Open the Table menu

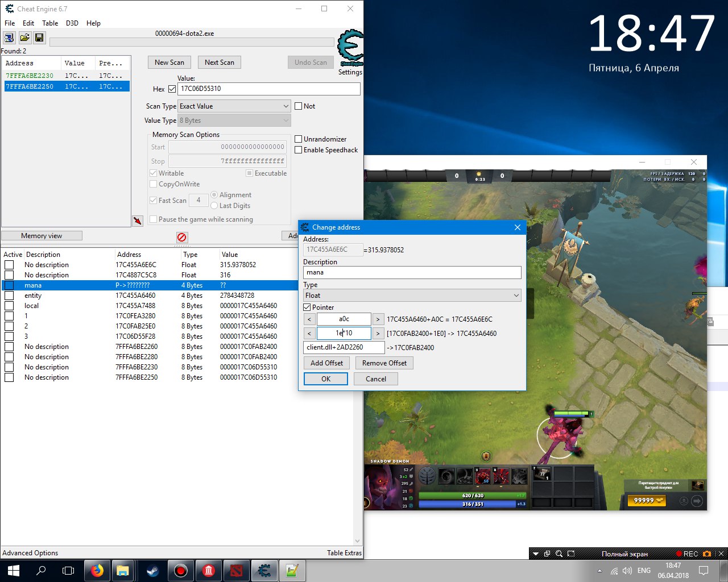(50, 23)
